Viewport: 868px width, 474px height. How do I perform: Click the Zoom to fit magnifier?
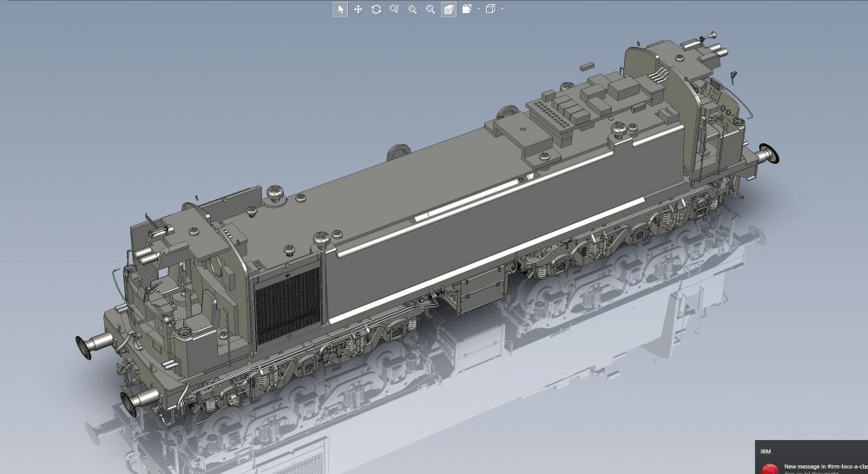(431, 9)
